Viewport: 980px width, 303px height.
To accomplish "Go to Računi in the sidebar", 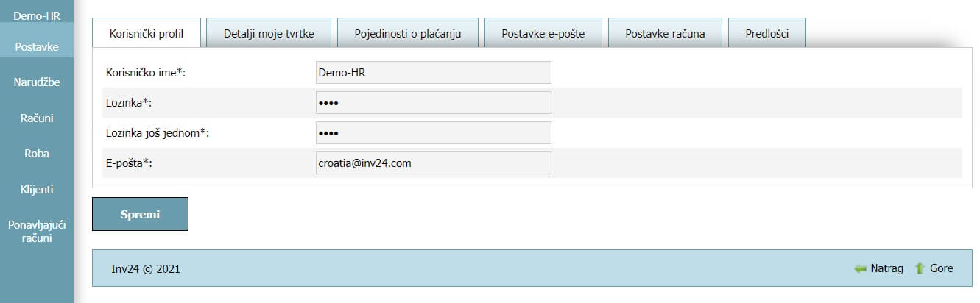I will click(37, 118).
